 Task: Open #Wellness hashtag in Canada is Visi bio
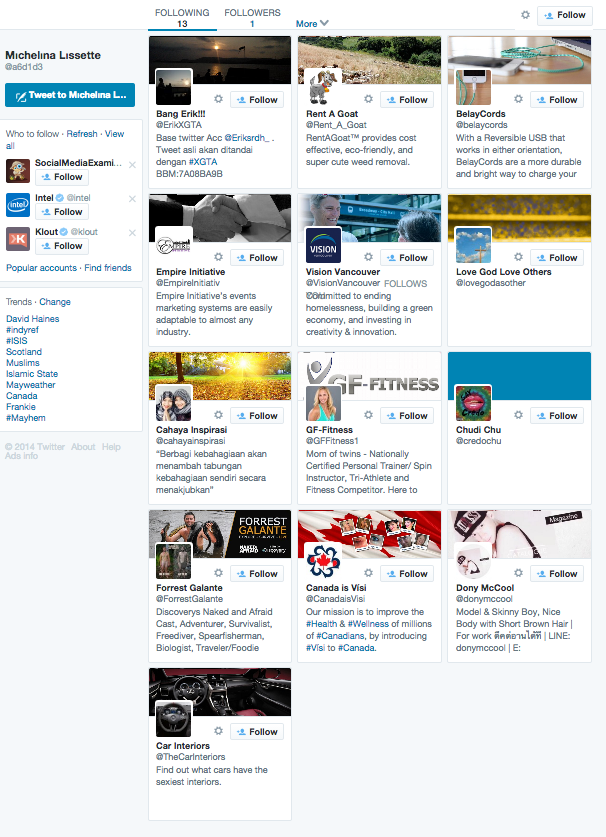368,624
